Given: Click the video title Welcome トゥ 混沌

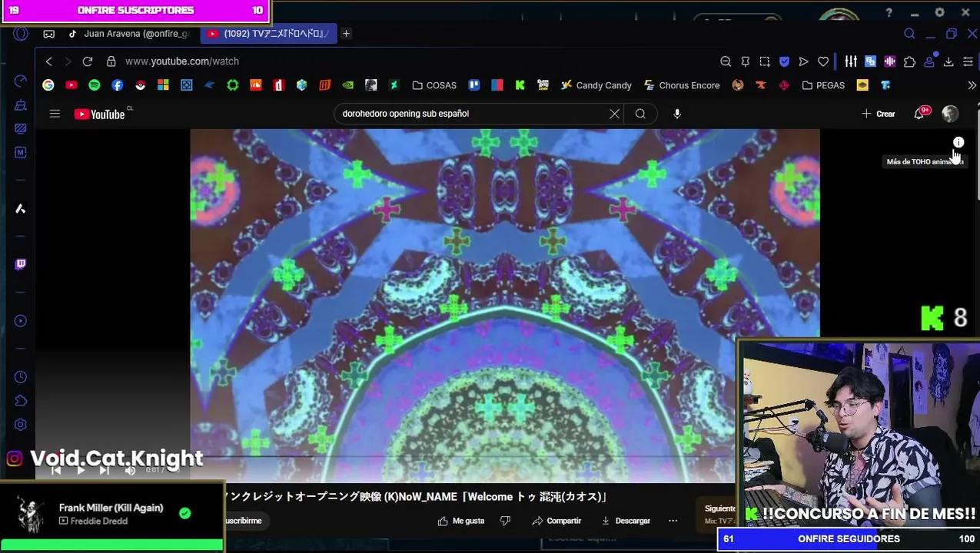Looking at the screenshot, I should pos(416,497).
